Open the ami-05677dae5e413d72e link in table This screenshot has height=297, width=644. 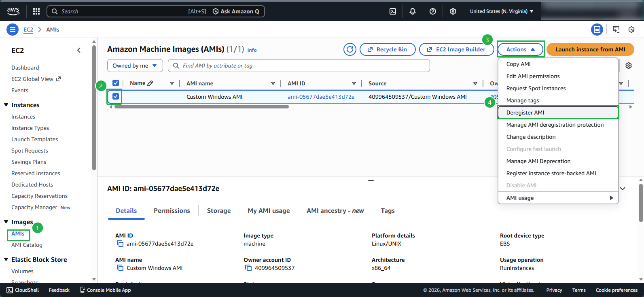pyautogui.click(x=321, y=97)
